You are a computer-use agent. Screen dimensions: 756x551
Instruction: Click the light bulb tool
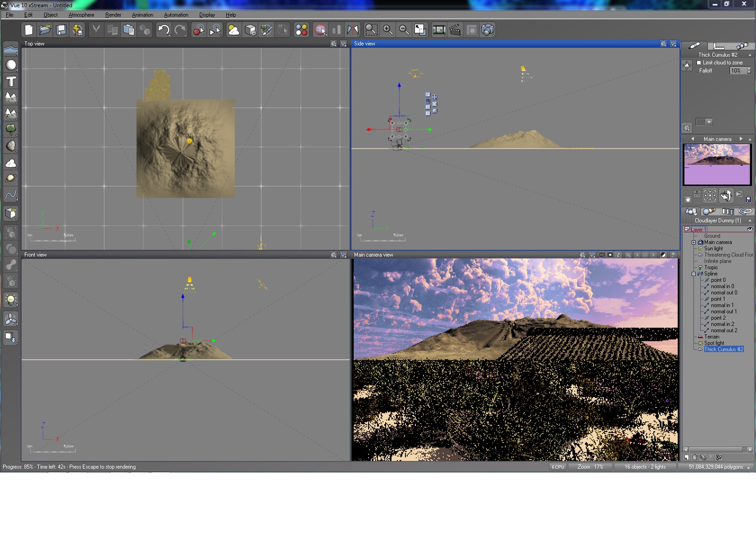tap(11, 299)
